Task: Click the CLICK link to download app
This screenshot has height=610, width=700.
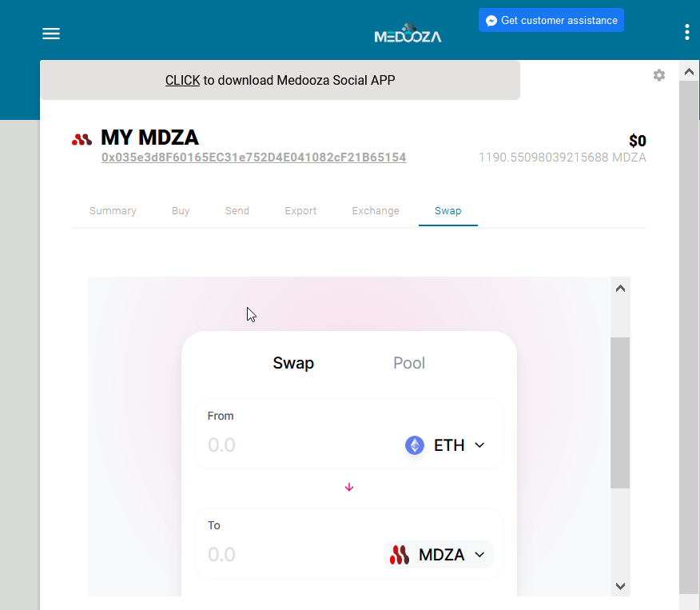Action: 182,81
